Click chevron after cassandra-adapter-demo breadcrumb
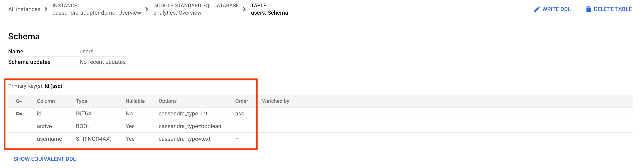644x168 pixels. 147,9
